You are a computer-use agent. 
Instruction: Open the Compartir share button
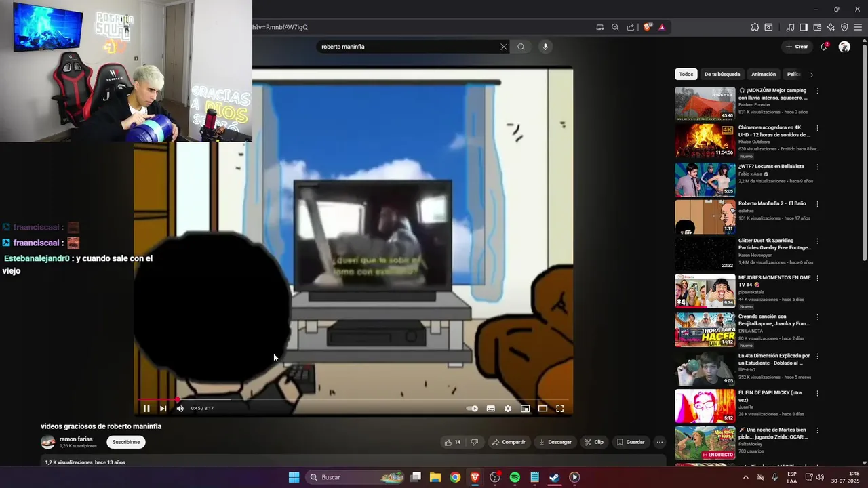pos(509,442)
